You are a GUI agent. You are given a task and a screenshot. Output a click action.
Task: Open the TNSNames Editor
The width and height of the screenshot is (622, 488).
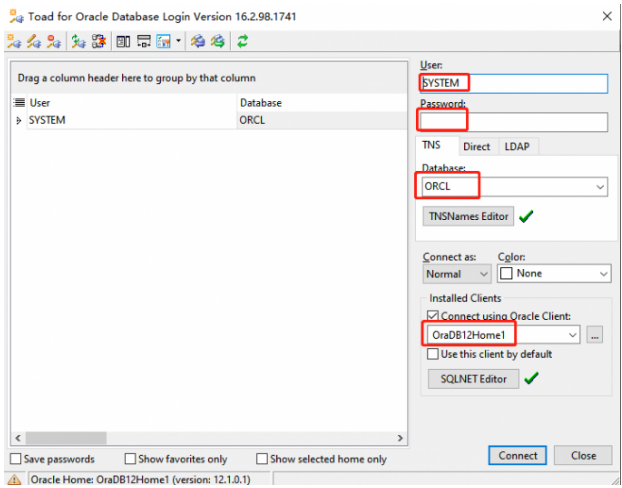[x=468, y=216]
